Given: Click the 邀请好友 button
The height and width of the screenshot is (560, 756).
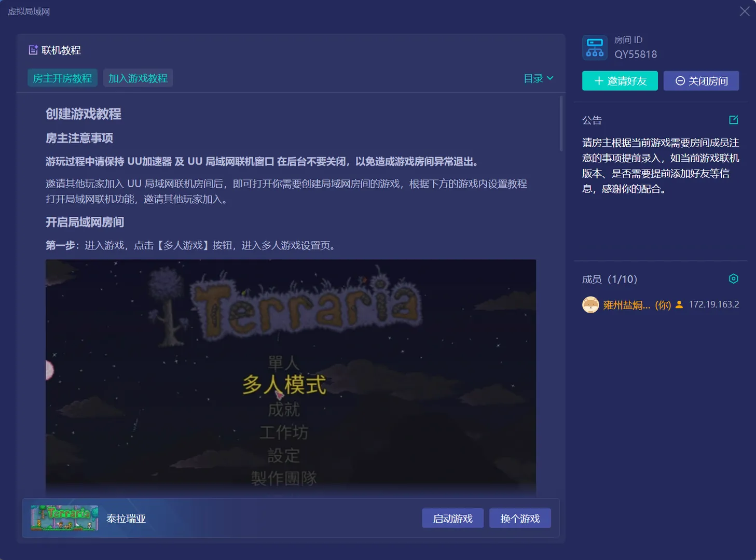Looking at the screenshot, I should point(620,81).
